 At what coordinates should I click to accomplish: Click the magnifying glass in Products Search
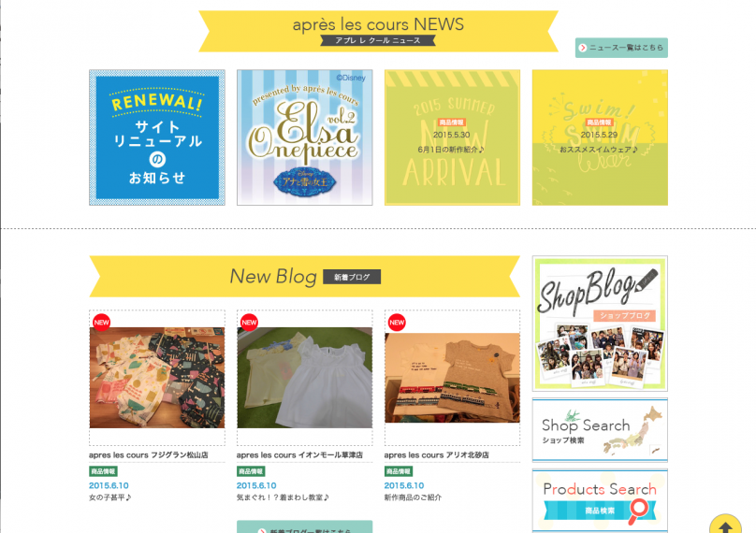tap(639, 511)
